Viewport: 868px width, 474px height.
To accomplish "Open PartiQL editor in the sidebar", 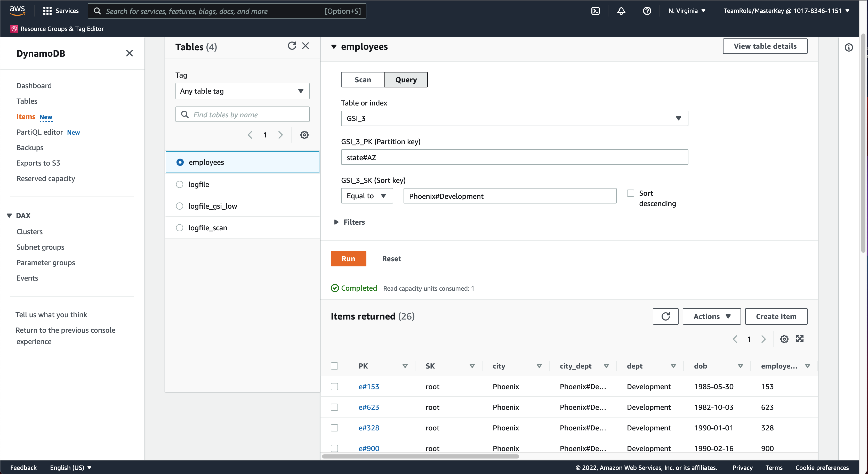I will coord(40,132).
